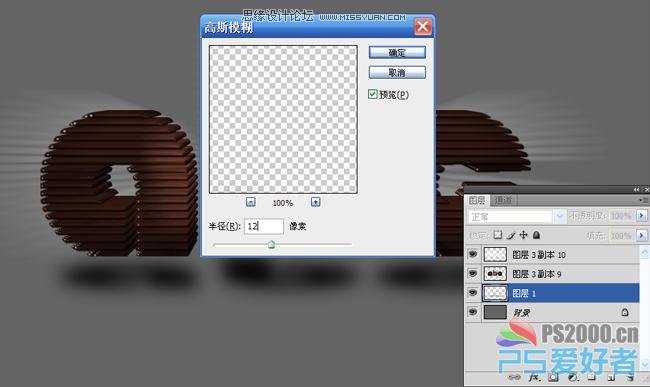Click the 100% zoom level text
Viewport: 650px width, 387px height.
[283, 203]
